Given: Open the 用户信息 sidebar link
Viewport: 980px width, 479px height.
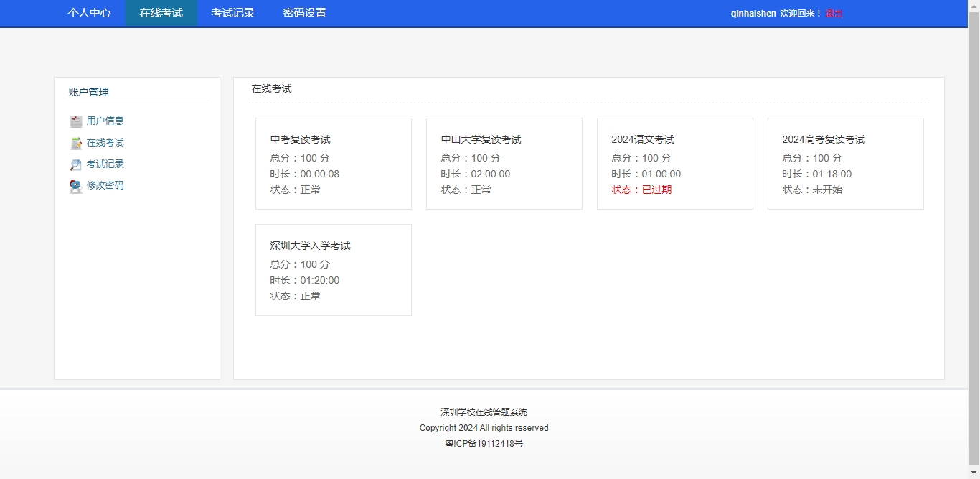Looking at the screenshot, I should point(105,121).
